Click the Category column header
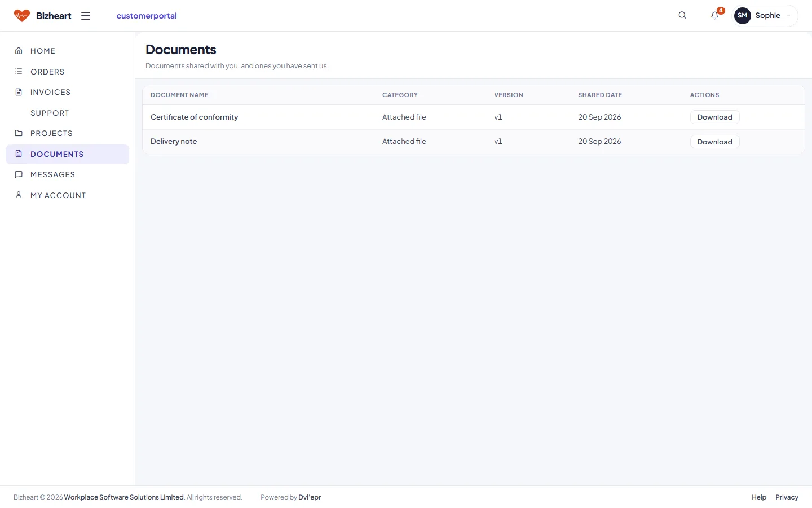The image size is (812, 508). coord(400,95)
